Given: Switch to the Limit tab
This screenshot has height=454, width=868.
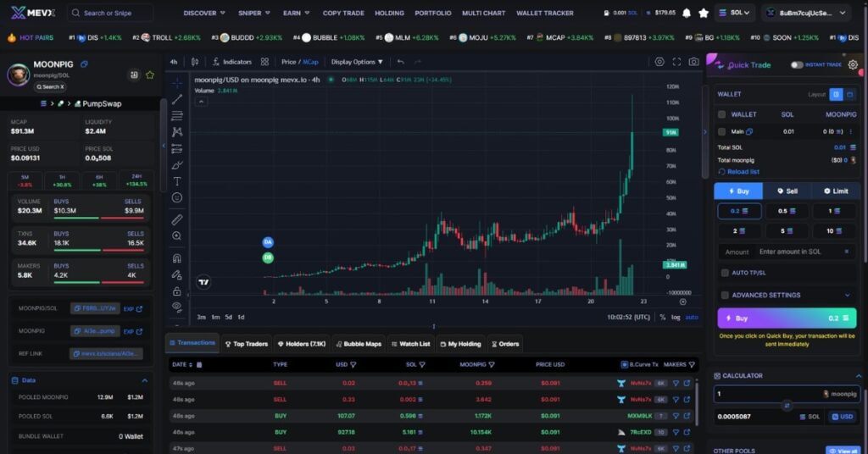Looking at the screenshot, I should (x=836, y=191).
